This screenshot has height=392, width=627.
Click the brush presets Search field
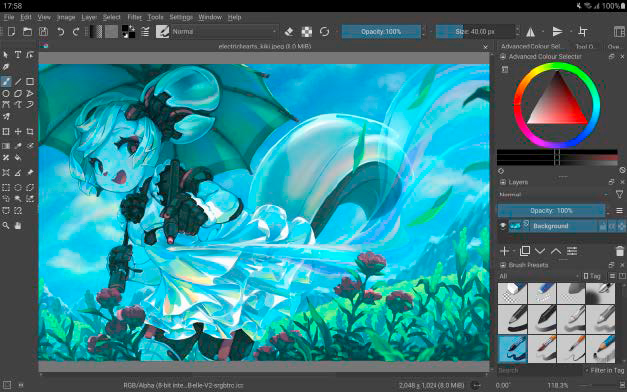point(540,370)
